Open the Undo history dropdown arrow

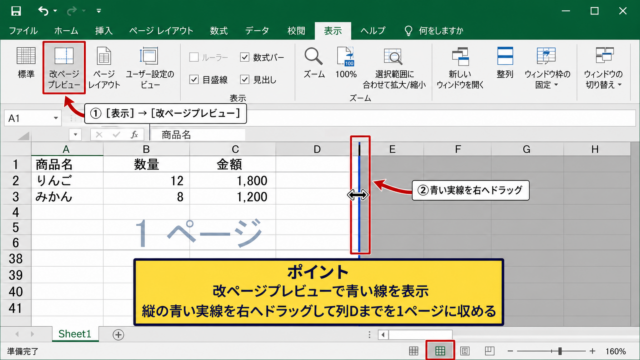pyautogui.click(x=55, y=11)
